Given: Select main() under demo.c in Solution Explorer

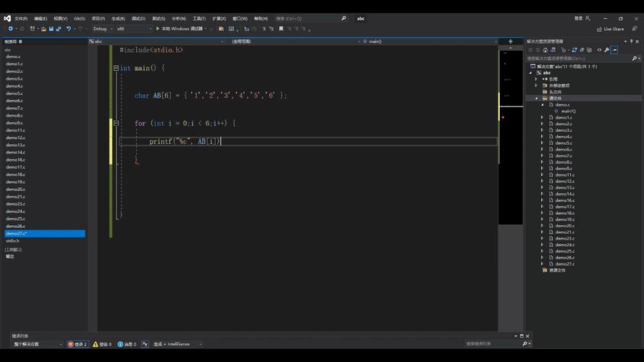Looking at the screenshot, I should pos(568,111).
